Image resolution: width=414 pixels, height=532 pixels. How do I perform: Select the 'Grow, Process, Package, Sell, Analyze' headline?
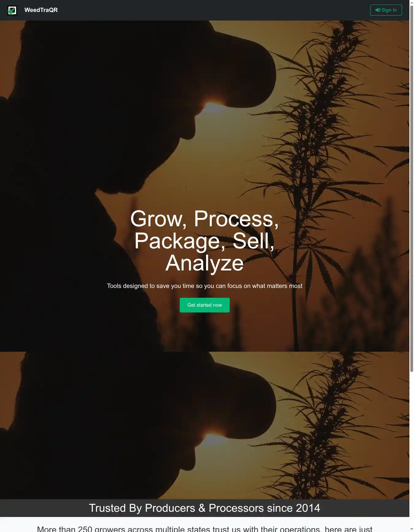point(205,241)
